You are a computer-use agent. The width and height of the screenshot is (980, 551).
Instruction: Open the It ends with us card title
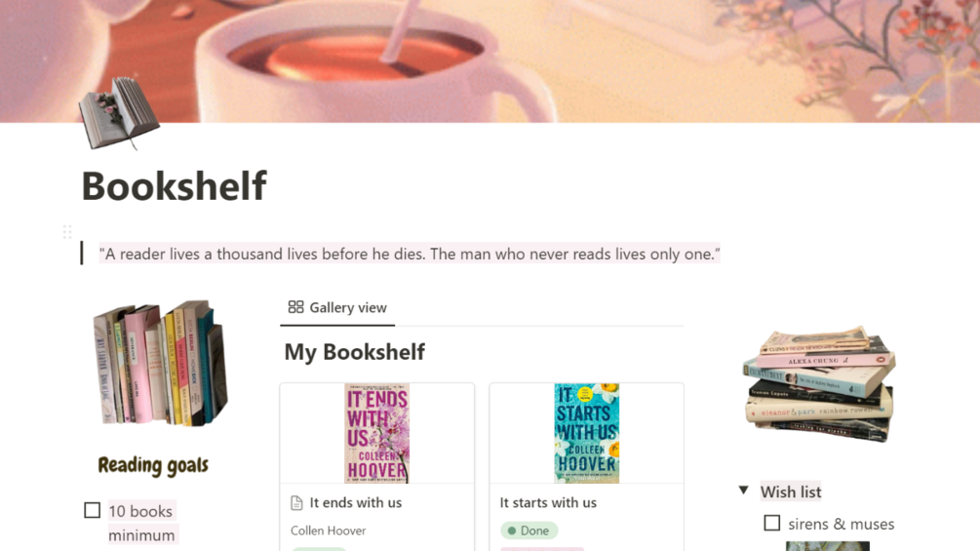[356, 503]
